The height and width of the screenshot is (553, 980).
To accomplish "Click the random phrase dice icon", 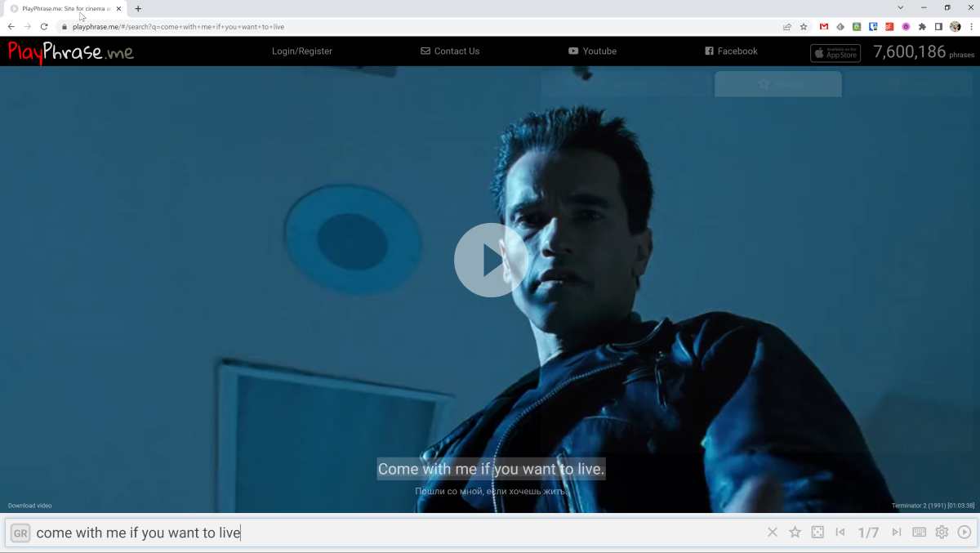I will (817, 533).
